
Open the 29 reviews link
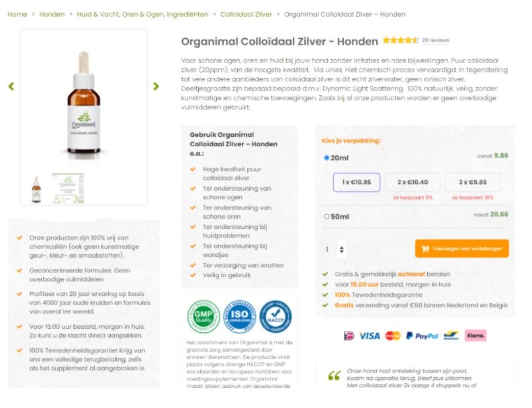tap(435, 40)
